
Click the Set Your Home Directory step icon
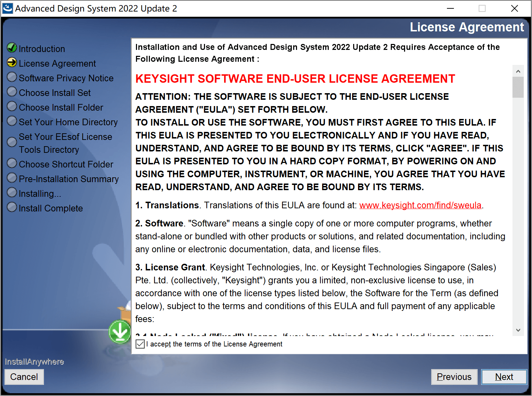[x=12, y=121]
